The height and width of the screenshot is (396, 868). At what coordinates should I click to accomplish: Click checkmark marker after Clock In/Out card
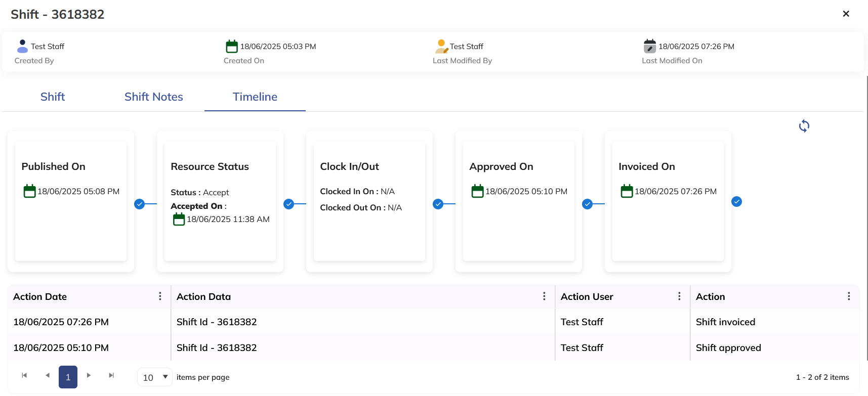[438, 204]
